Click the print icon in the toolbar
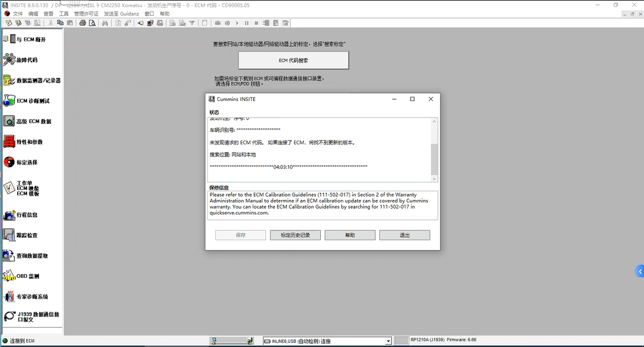 [x=83, y=23]
